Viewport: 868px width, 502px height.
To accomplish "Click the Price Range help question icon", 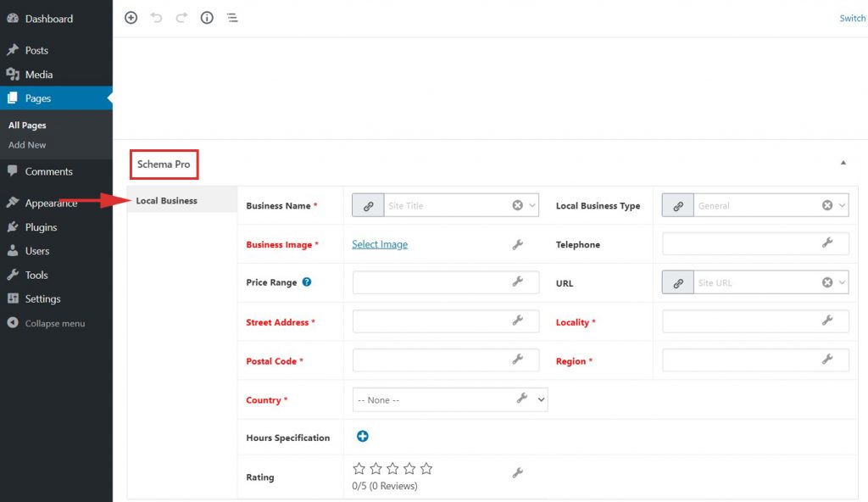I will click(x=307, y=282).
